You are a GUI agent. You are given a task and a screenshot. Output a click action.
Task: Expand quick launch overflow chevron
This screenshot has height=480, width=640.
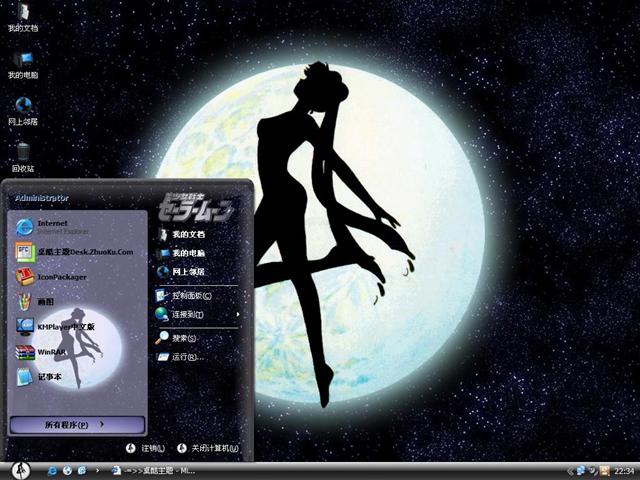click(98, 470)
